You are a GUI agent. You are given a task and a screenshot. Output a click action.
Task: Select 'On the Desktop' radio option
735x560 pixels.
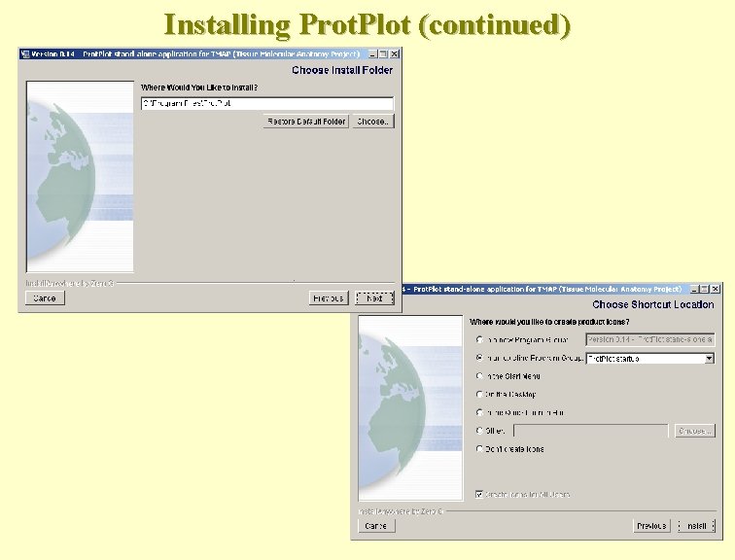point(479,394)
